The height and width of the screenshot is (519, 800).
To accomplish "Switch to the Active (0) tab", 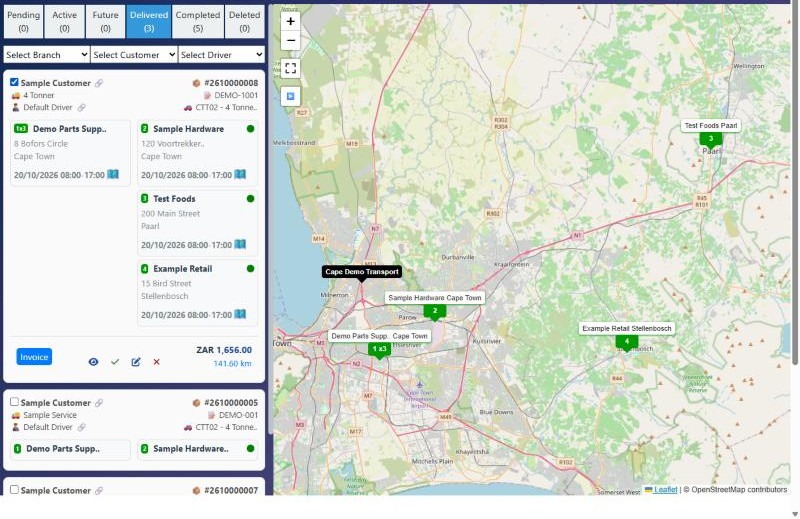I will 64,21.
